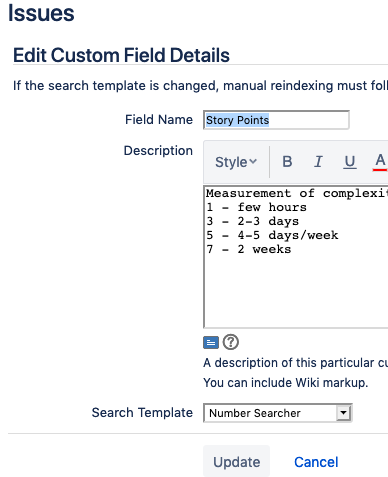
Task: Click the Update button
Action: (x=236, y=462)
